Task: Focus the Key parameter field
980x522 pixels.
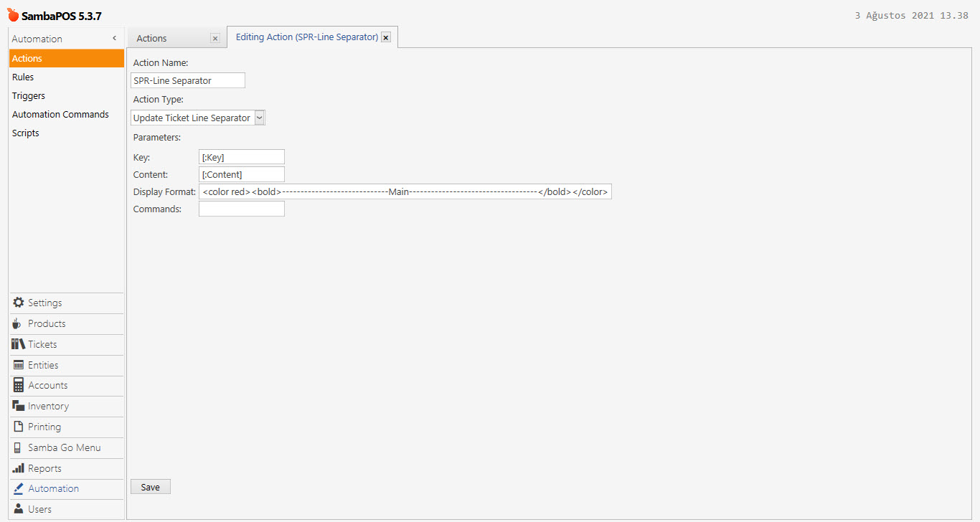Action: (242, 157)
